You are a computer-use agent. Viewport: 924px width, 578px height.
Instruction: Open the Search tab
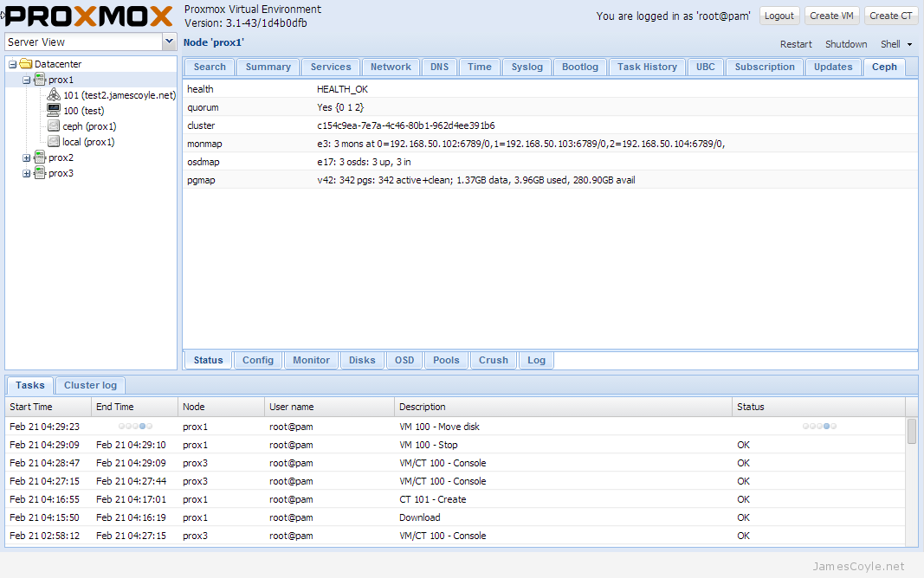coord(210,67)
